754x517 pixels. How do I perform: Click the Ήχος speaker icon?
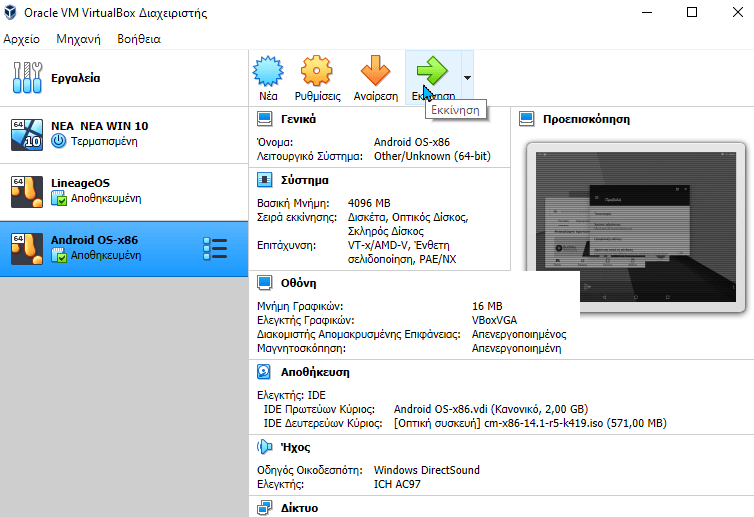coord(264,447)
